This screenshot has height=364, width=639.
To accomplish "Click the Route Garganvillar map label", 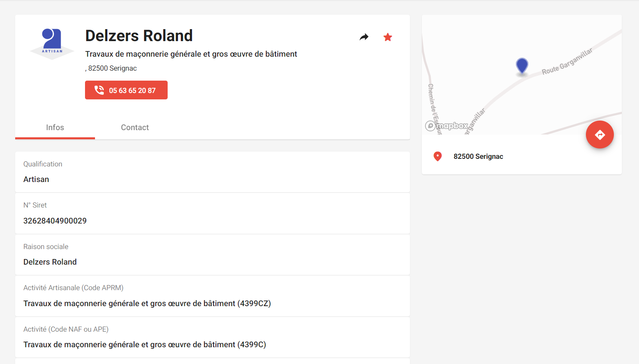I will (567, 62).
